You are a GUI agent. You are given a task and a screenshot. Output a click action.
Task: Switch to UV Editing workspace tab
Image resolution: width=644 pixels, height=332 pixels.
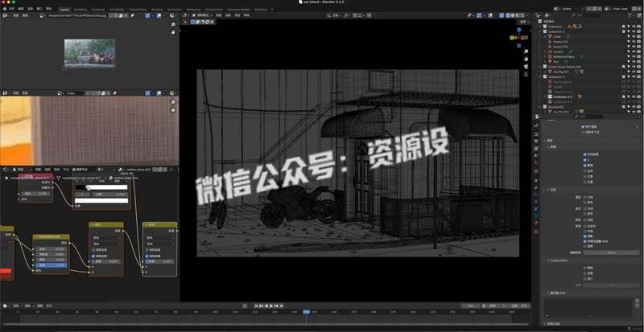[x=116, y=9]
